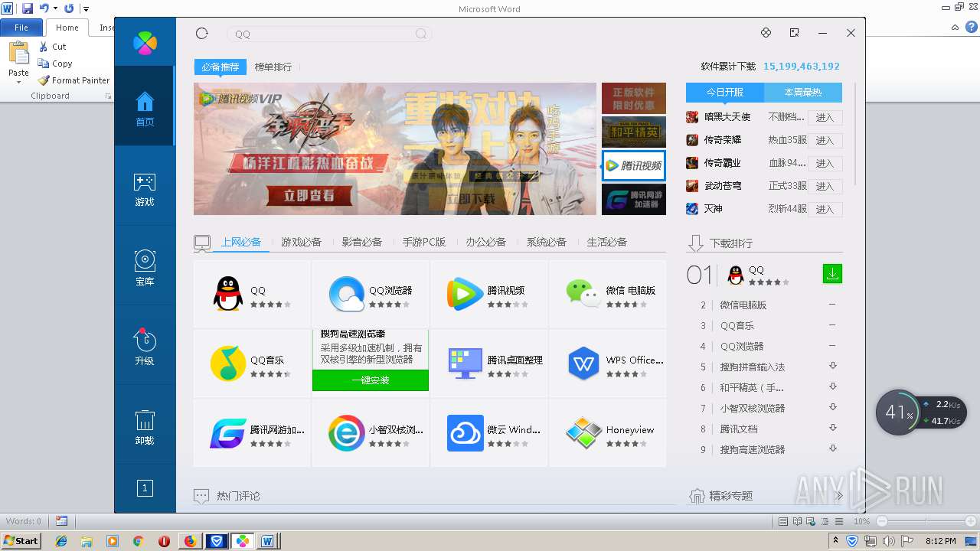
Task: Click the QQ音乐 app icon
Action: coord(228,364)
